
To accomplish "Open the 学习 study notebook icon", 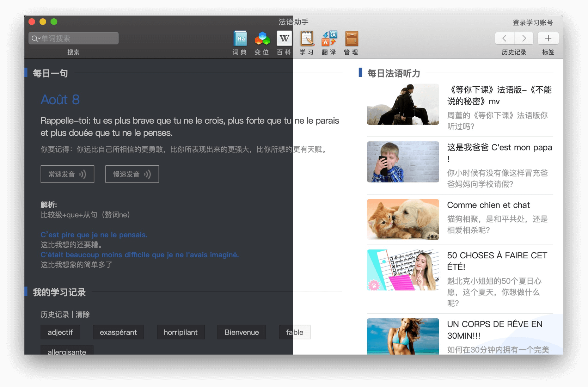I will pos(307,39).
